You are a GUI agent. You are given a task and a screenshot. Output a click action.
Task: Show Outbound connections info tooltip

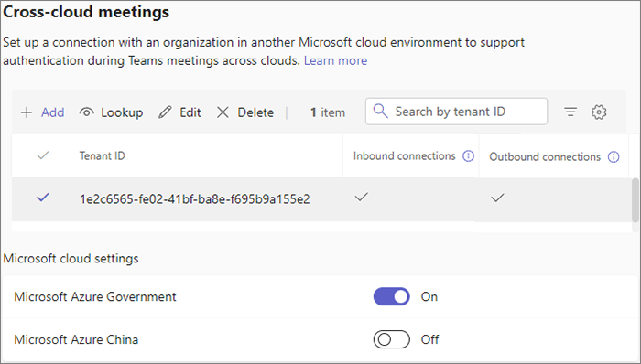614,156
